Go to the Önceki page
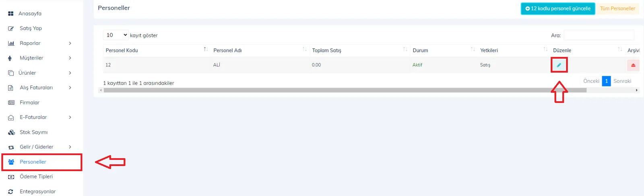The image size is (644, 196). [x=591, y=81]
